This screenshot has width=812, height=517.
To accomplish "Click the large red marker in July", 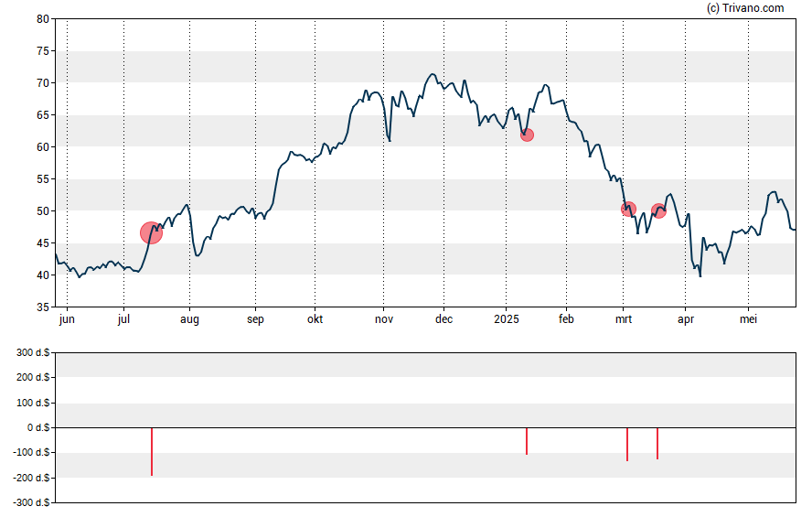I will pyautogui.click(x=151, y=233).
